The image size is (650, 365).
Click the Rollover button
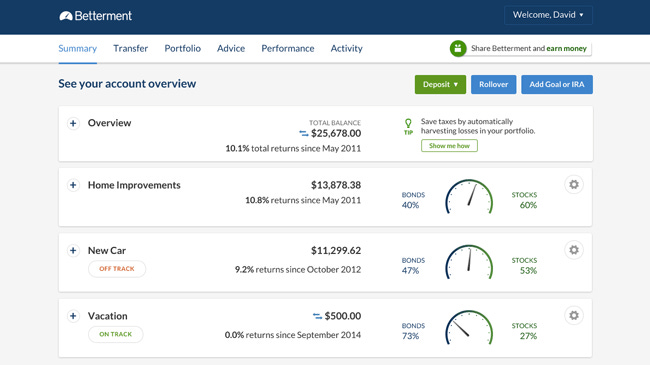(493, 85)
